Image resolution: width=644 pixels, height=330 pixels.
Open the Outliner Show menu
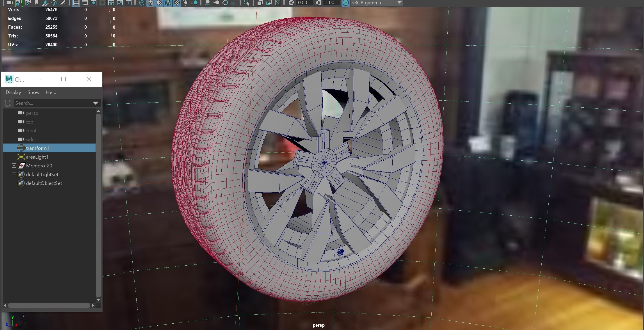click(34, 92)
